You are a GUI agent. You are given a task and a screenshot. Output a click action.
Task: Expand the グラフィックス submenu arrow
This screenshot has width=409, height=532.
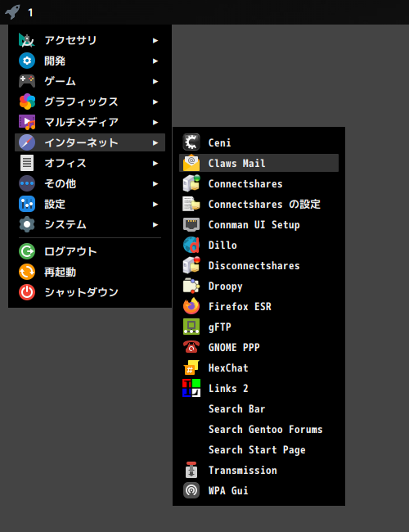pos(155,101)
